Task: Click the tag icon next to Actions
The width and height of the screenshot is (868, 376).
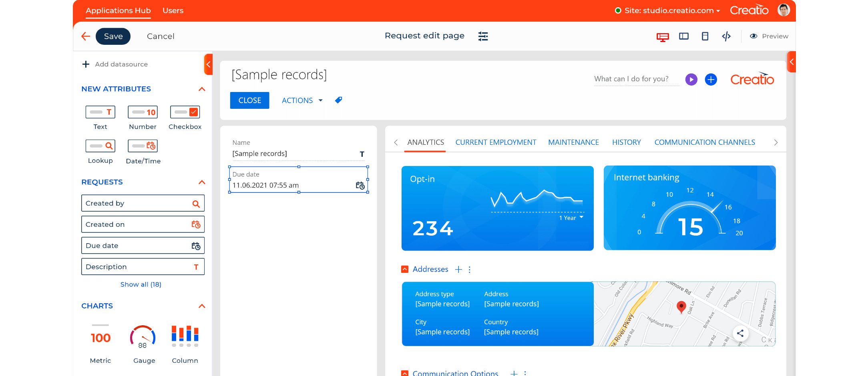Action: [x=339, y=100]
